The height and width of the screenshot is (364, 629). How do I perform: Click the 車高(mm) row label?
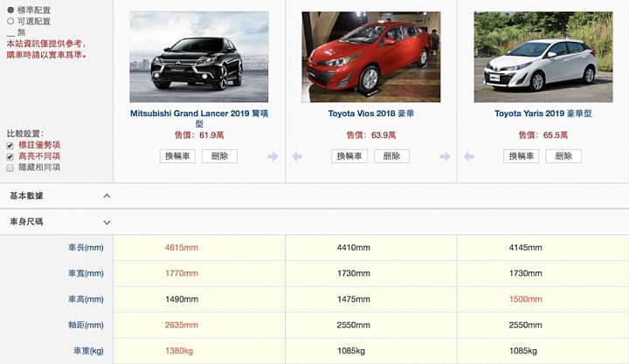coord(86,299)
